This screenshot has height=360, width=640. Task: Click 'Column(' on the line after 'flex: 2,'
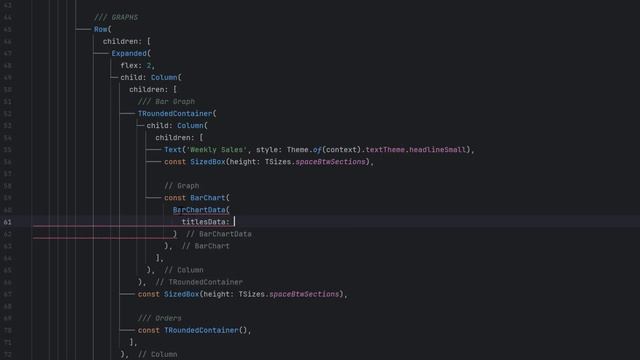pos(166,78)
